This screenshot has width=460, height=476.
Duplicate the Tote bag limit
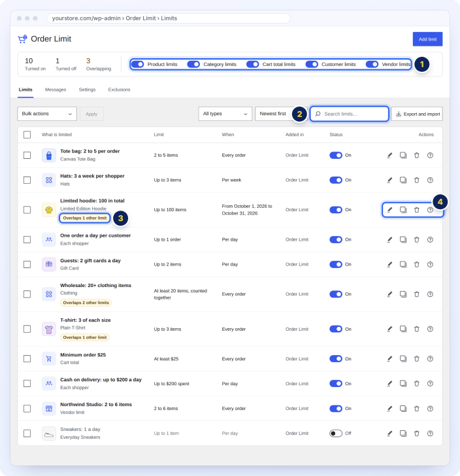coord(403,156)
